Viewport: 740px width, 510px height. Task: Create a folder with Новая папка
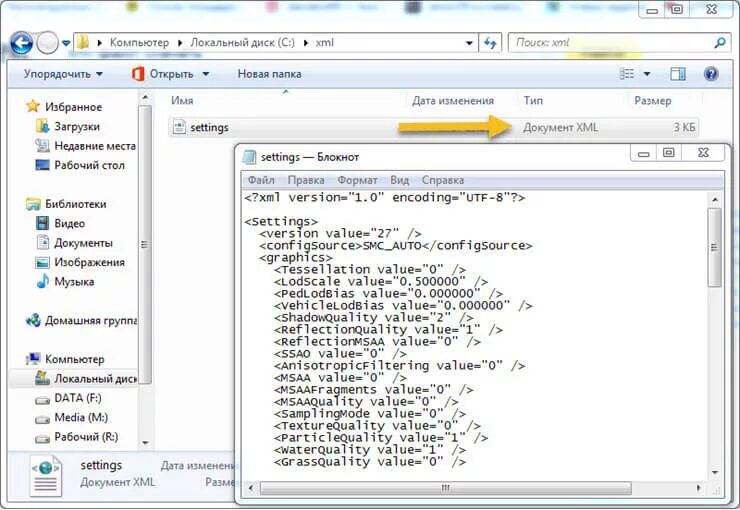point(269,74)
